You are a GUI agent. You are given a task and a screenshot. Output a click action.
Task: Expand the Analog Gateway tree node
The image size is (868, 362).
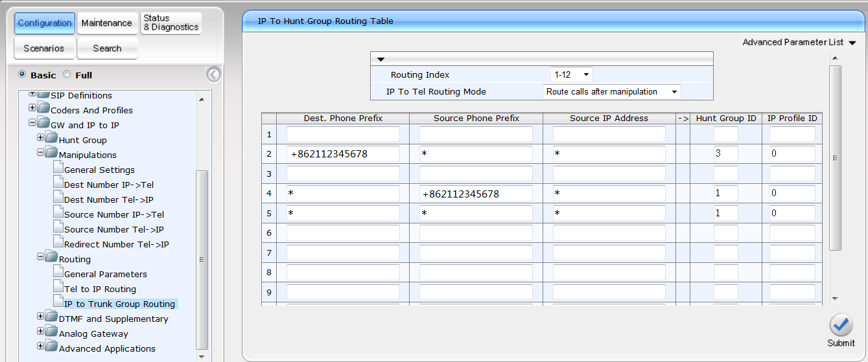pos(40,332)
